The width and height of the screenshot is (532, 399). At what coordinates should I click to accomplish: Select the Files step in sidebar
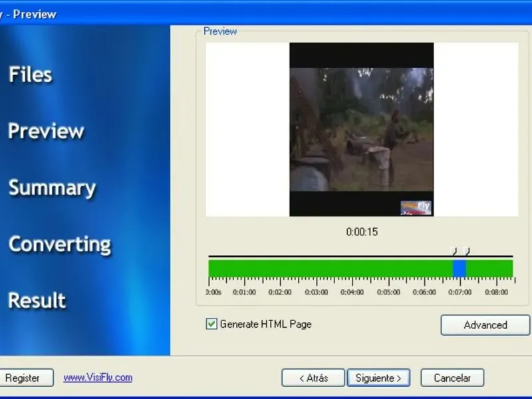30,74
